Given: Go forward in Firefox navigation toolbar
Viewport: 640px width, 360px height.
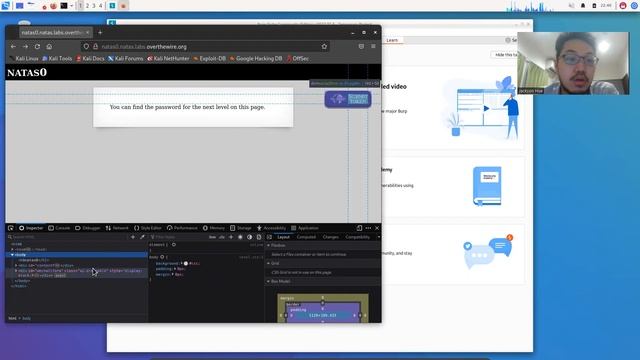Looking at the screenshot, I should pos(25,47).
